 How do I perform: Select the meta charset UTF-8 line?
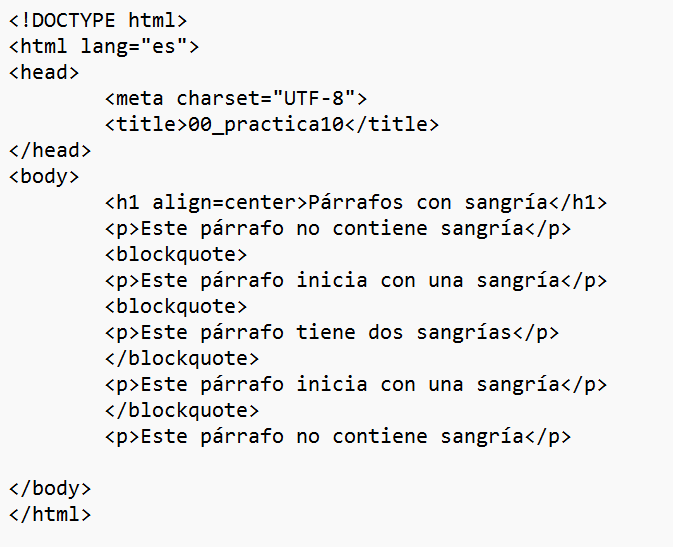tap(236, 99)
